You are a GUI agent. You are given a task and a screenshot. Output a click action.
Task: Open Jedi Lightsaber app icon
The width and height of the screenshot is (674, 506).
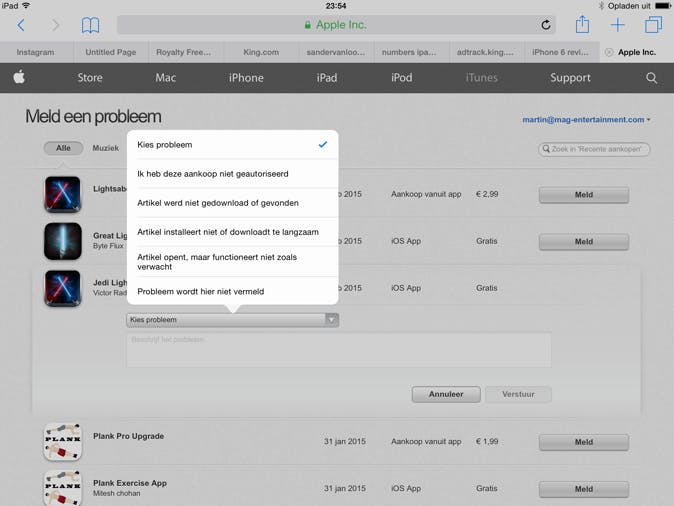(x=63, y=288)
